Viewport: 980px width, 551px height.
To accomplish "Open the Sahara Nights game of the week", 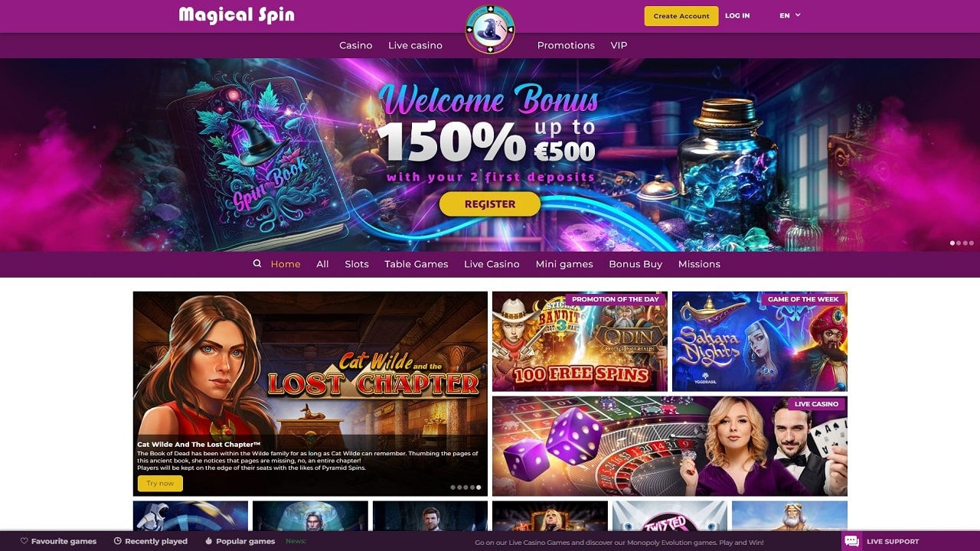I will (759, 341).
